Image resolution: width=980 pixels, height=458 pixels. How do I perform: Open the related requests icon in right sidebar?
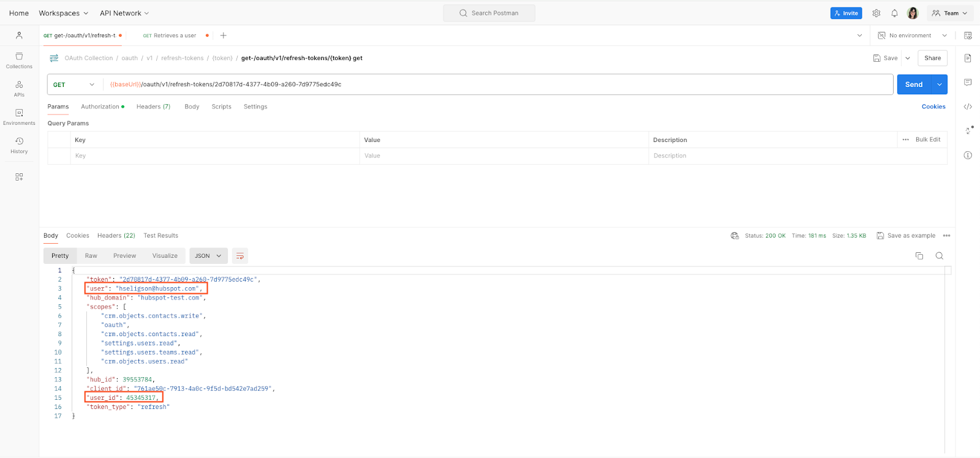coord(968,130)
